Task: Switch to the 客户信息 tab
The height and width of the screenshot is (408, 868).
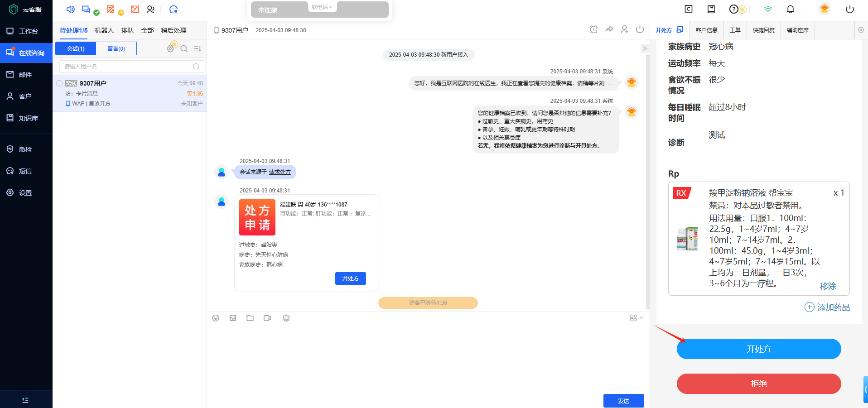Action: 707,30
